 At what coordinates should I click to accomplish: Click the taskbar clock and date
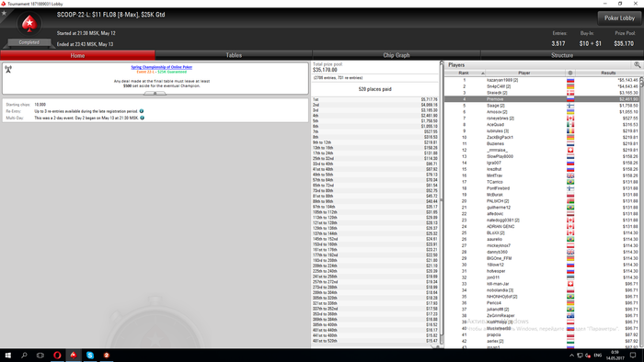point(615,356)
